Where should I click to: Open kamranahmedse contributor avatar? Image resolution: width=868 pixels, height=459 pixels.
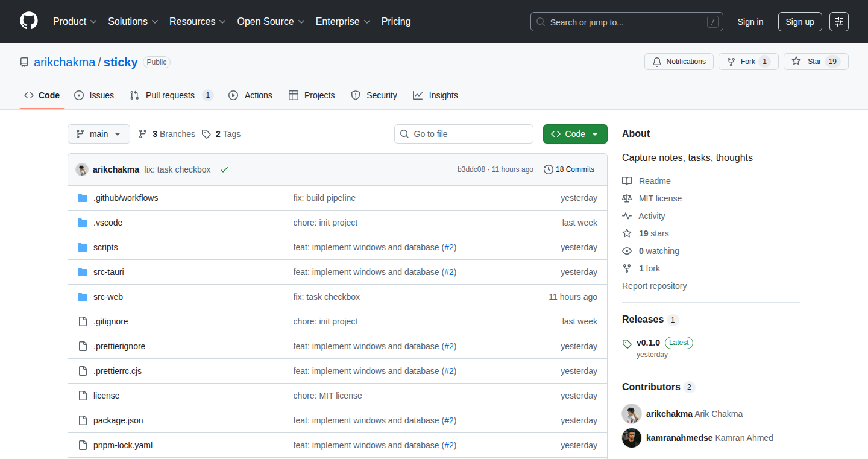coord(632,438)
